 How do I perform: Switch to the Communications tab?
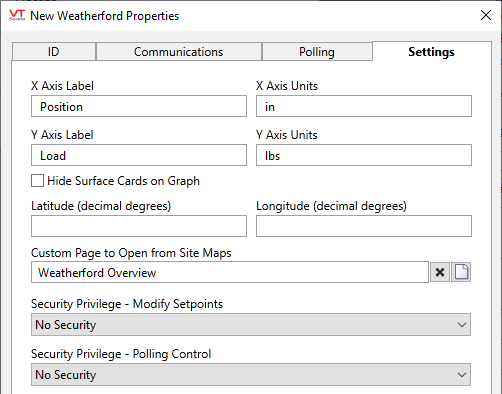click(x=179, y=52)
